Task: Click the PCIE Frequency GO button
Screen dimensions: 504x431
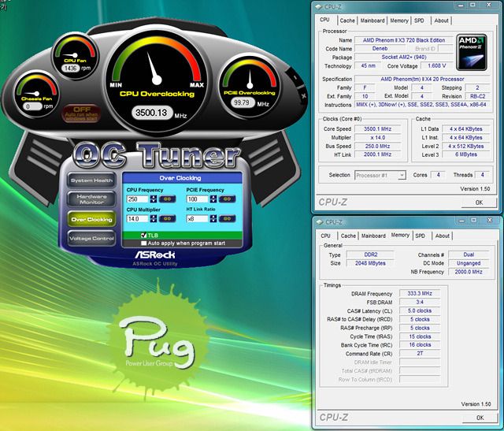Action: tap(228, 199)
